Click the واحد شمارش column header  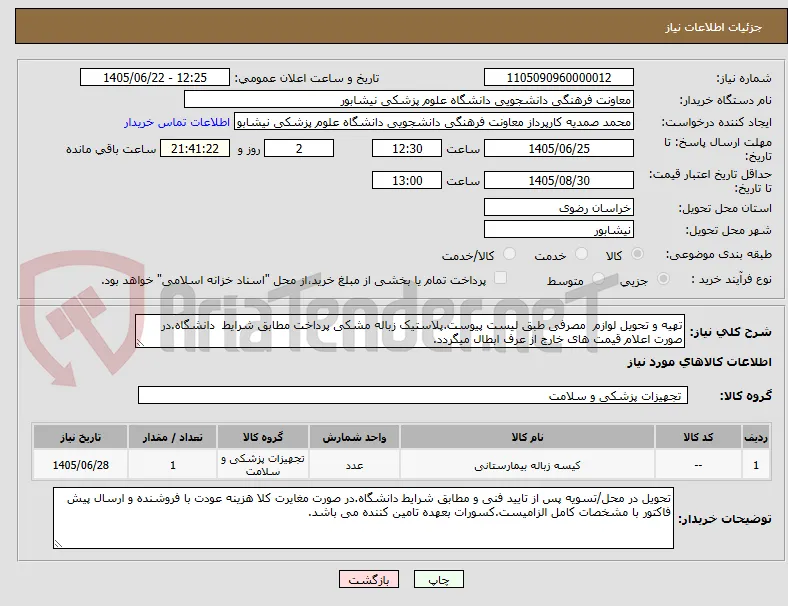[x=354, y=437]
